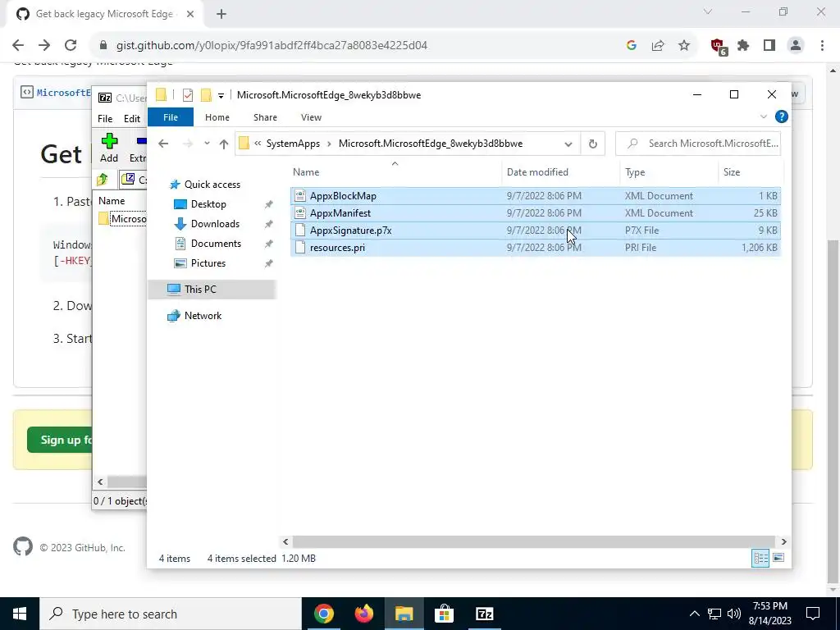Sort by Name column header

pyautogui.click(x=395, y=172)
